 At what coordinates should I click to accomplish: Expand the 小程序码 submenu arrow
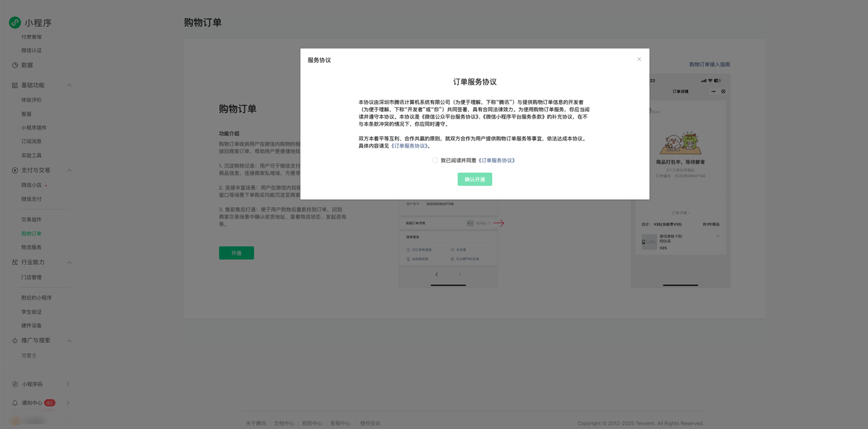coord(68,384)
